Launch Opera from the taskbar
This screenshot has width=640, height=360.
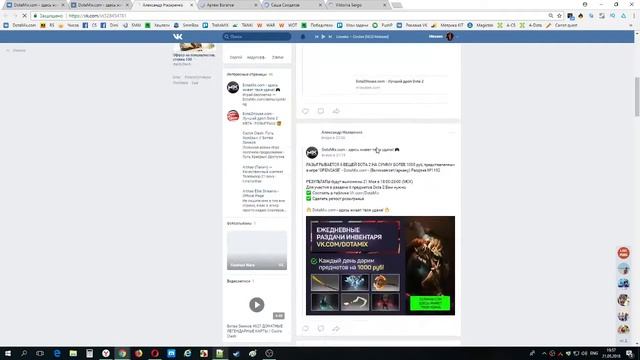point(155,353)
